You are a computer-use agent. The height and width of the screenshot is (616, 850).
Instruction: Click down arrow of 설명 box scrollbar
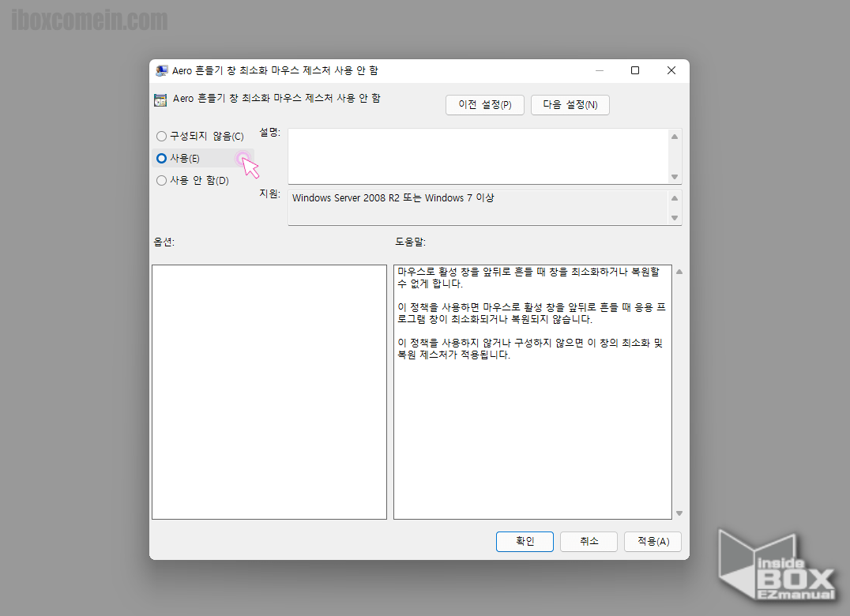(675, 177)
